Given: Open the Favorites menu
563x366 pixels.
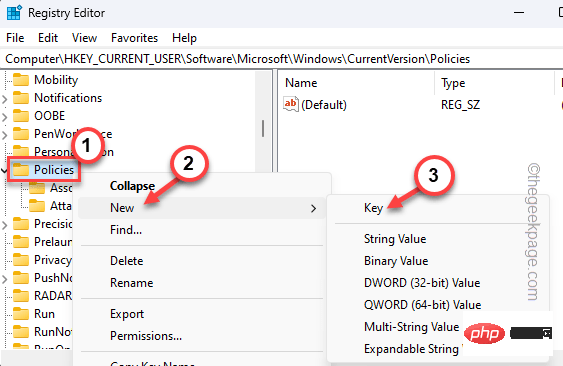Looking at the screenshot, I should coord(134,38).
